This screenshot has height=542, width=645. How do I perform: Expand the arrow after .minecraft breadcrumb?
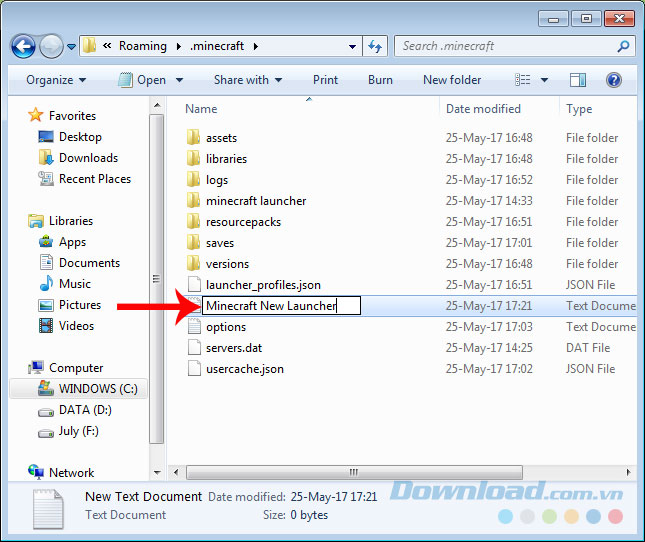(256, 46)
